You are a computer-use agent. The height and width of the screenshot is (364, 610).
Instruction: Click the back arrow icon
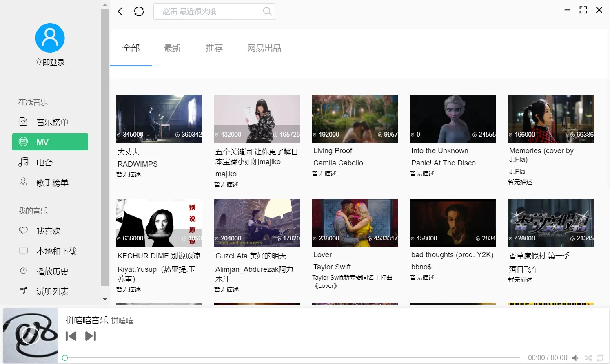click(120, 11)
